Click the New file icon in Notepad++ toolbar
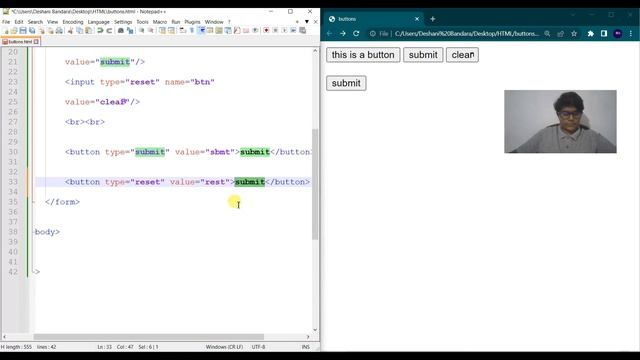 pyautogui.click(x=6, y=31)
